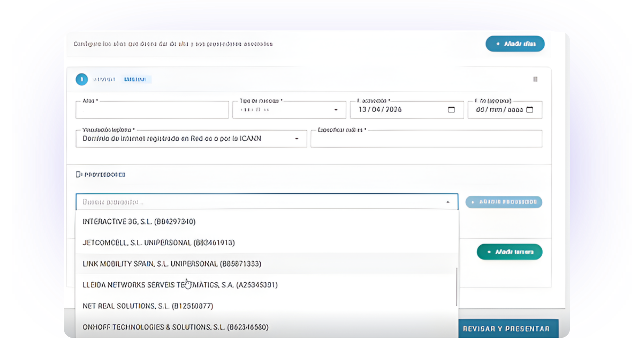Open the type dropdown next to alias field
644x362 pixels.
pyautogui.click(x=289, y=110)
